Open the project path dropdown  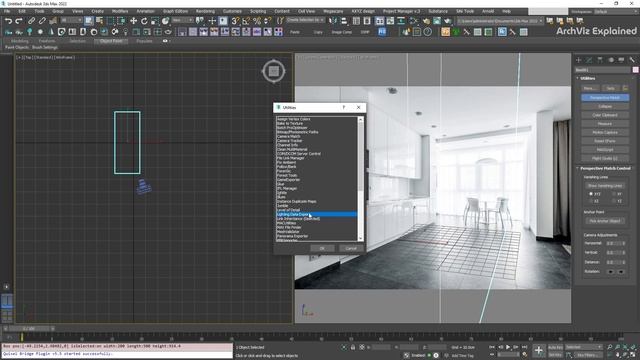click(x=500, y=21)
